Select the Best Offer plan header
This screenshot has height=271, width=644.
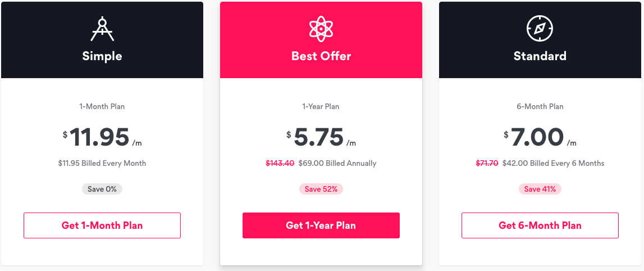point(321,56)
